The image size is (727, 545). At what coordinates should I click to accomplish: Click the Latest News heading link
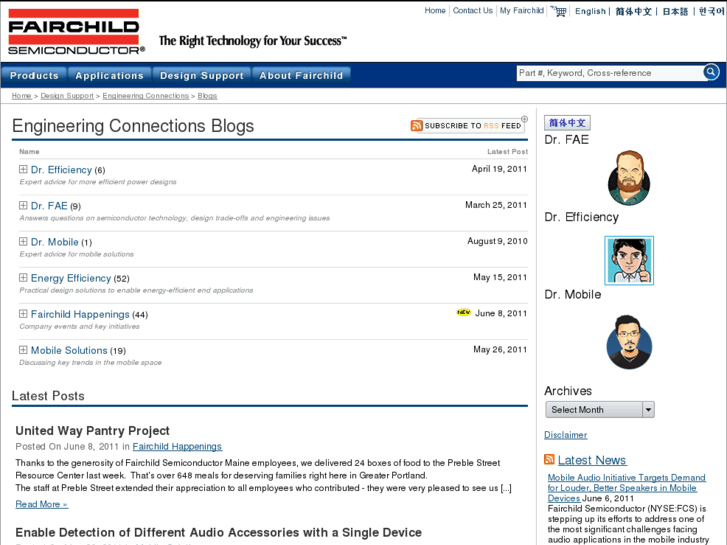tap(592, 460)
